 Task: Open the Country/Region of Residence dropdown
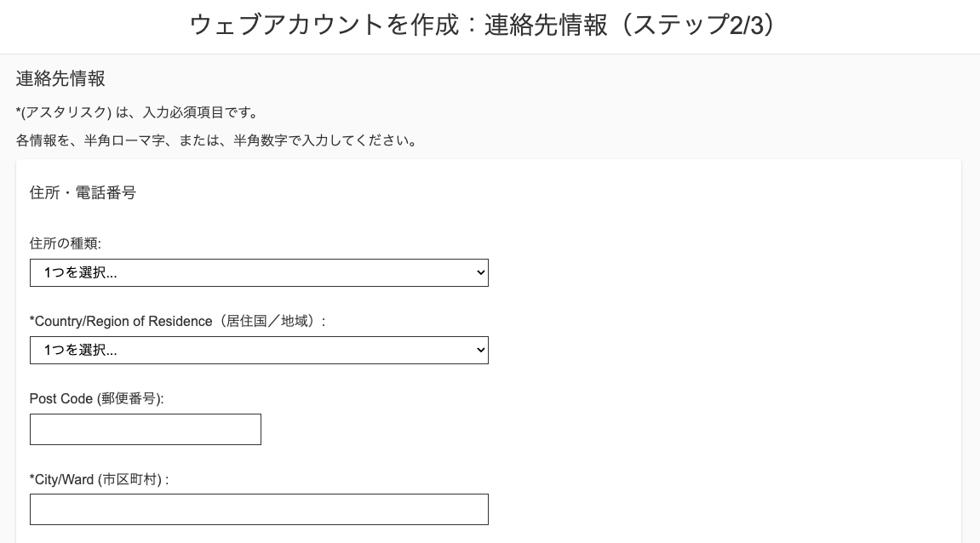pos(259,350)
